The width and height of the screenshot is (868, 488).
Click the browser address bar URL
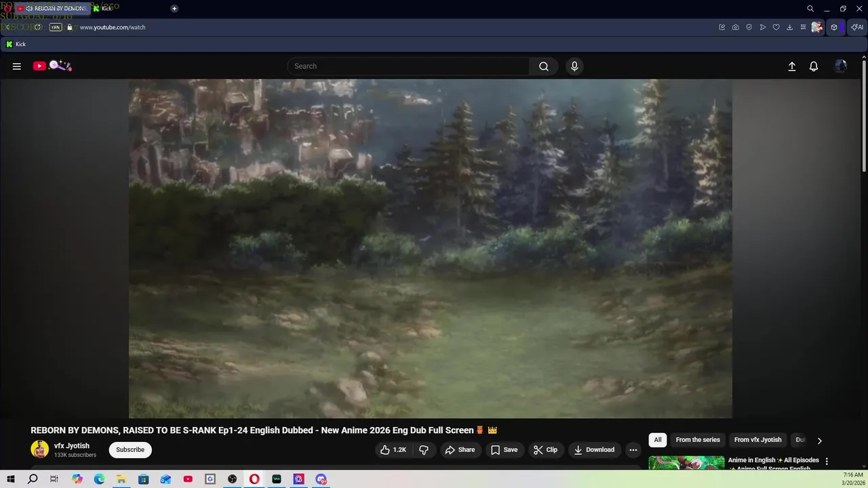113,27
